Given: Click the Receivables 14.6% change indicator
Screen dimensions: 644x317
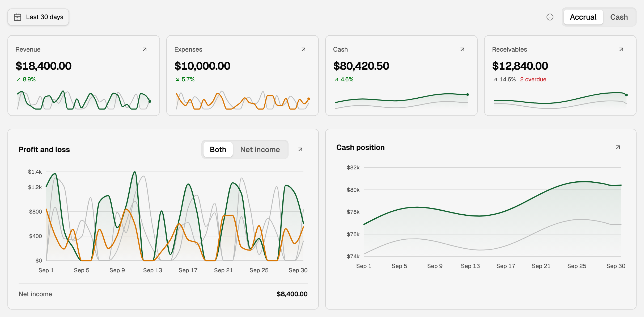Looking at the screenshot, I should [504, 79].
